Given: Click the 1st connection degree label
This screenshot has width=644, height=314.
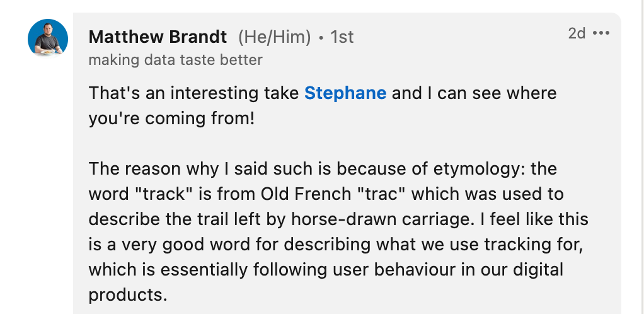Looking at the screenshot, I should click(342, 37).
